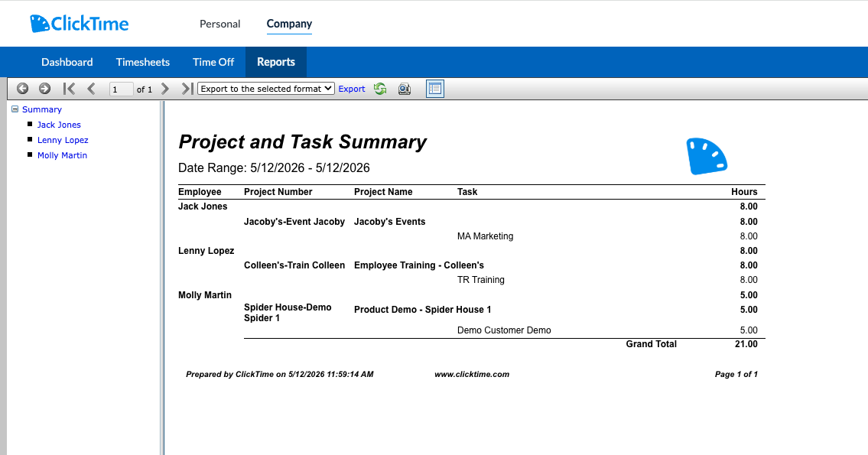Click Employee Training - Colleen's project name
Image resolution: width=868 pixels, height=455 pixels.
pos(419,265)
